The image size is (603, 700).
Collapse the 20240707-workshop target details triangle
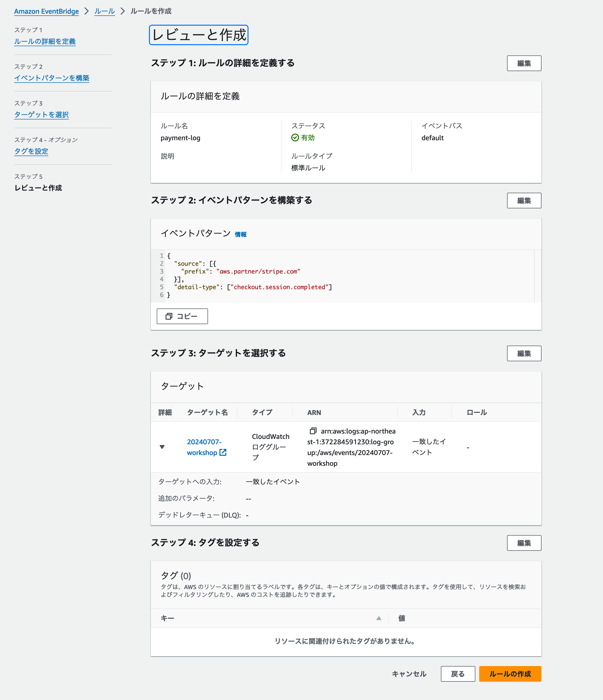pyautogui.click(x=162, y=447)
